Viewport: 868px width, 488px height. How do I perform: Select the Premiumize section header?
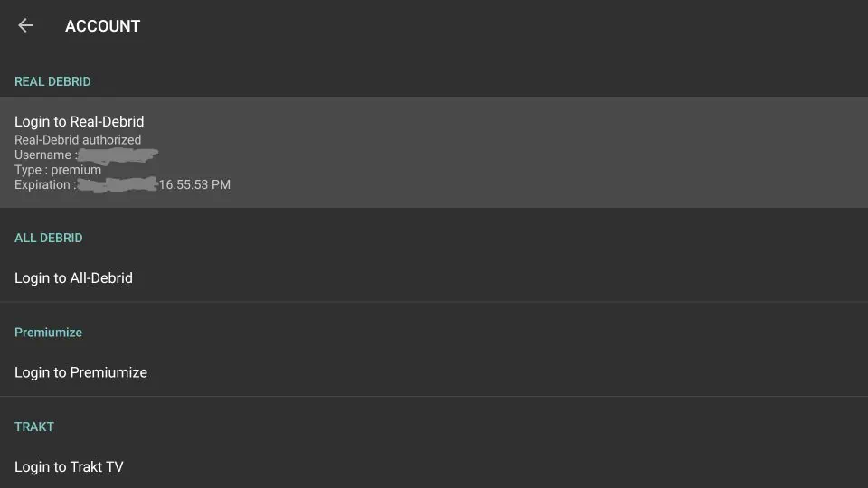(48, 333)
